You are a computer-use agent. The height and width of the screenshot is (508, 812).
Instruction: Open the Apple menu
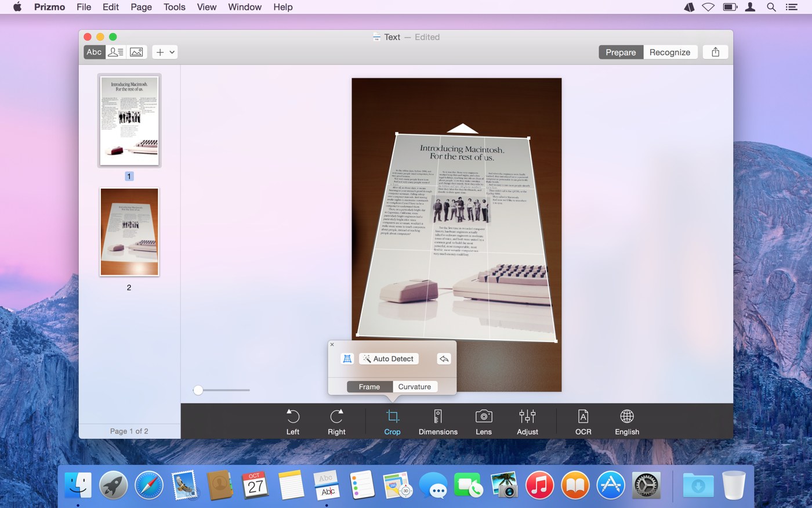(x=17, y=7)
